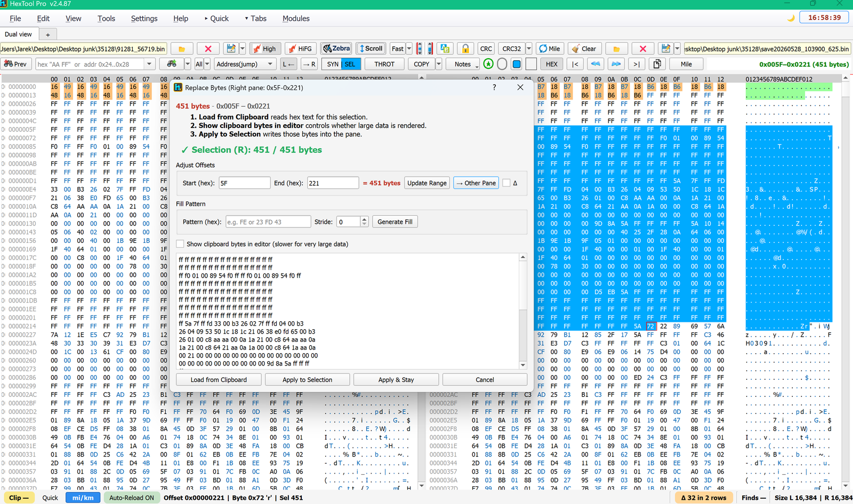853x504 pixels.
Task: Toggle dark mode moon icon
Action: point(791,18)
